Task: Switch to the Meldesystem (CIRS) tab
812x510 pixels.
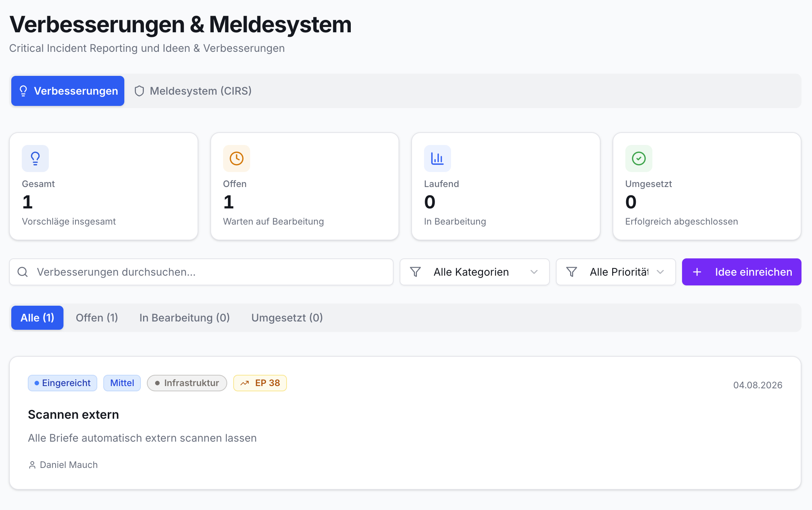Action: tap(193, 91)
